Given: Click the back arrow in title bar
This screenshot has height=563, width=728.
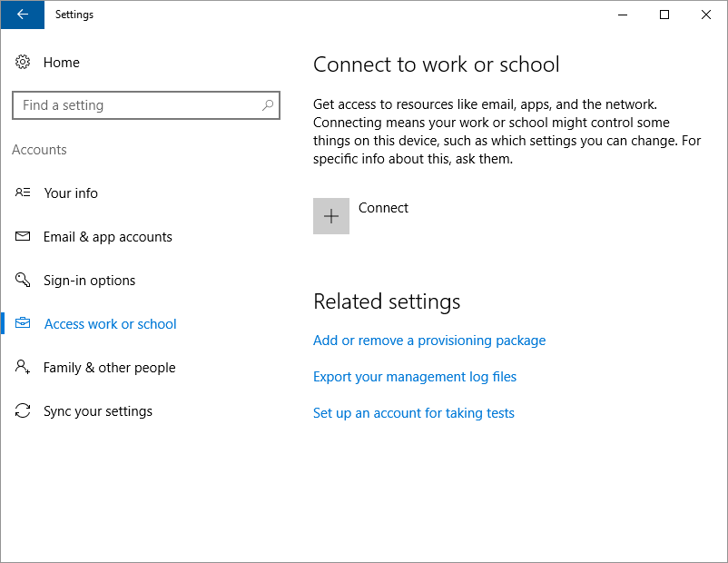Looking at the screenshot, I should click(23, 15).
